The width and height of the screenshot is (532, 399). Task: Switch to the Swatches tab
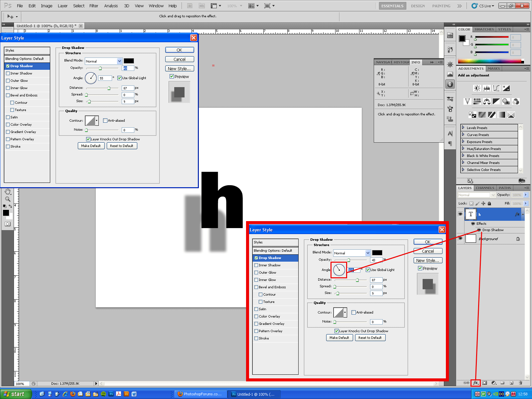tap(484, 29)
